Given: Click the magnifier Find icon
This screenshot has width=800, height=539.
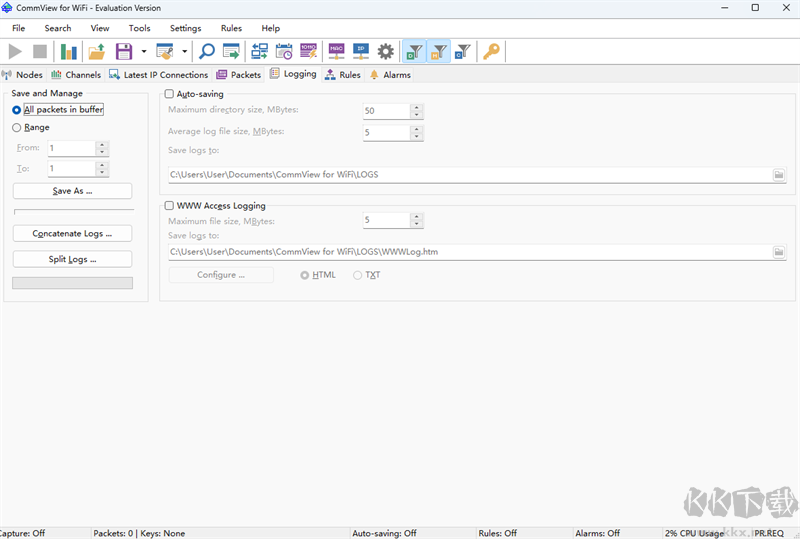Looking at the screenshot, I should click(207, 52).
